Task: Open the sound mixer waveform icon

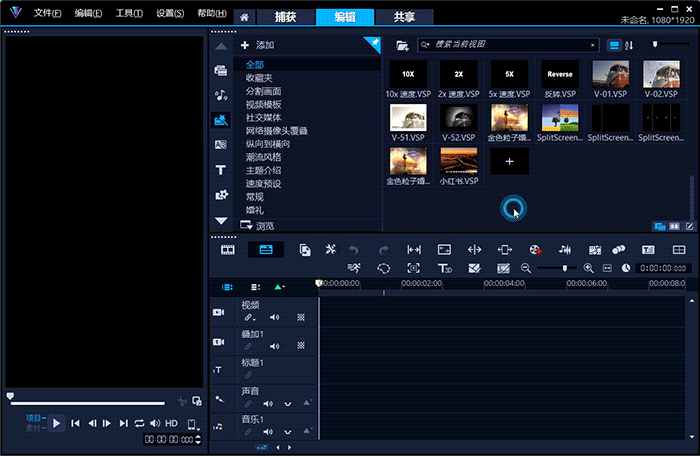Action: (565, 249)
